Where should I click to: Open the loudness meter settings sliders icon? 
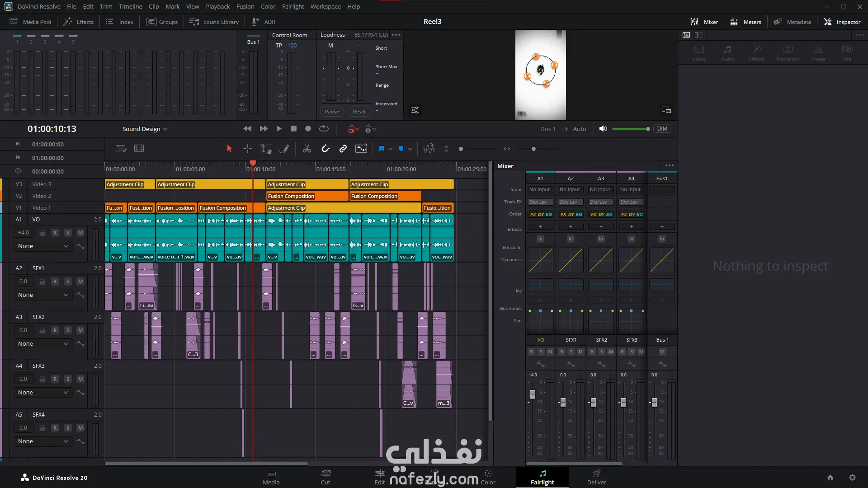coord(415,110)
